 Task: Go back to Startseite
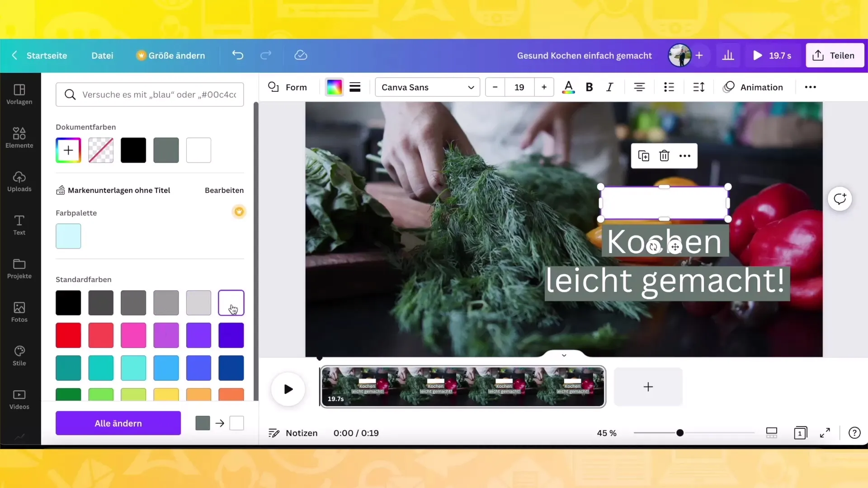pyautogui.click(x=39, y=56)
